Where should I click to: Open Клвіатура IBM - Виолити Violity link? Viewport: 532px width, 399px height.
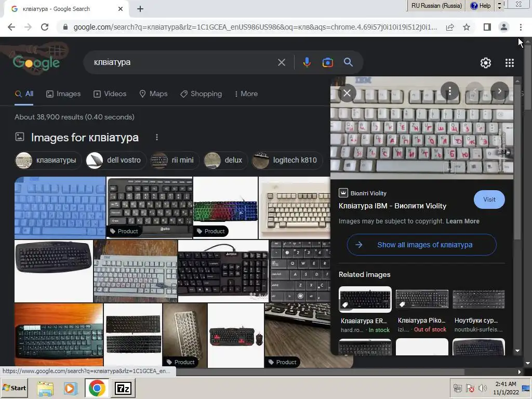[x=392, y=206]
